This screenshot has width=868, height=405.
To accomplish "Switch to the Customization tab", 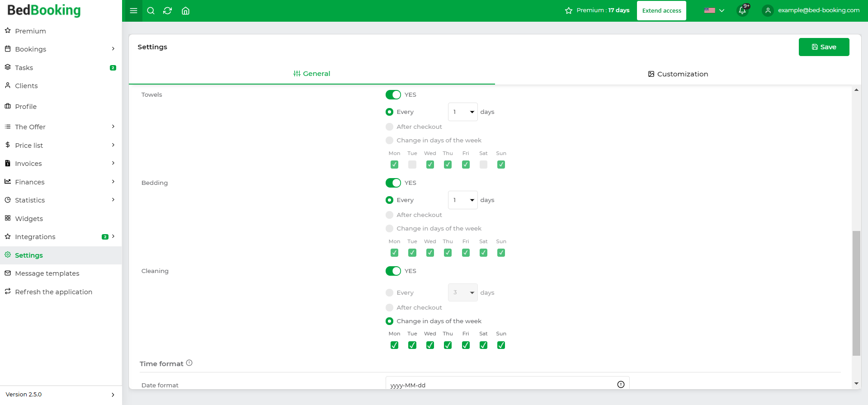I will point(678,74).
